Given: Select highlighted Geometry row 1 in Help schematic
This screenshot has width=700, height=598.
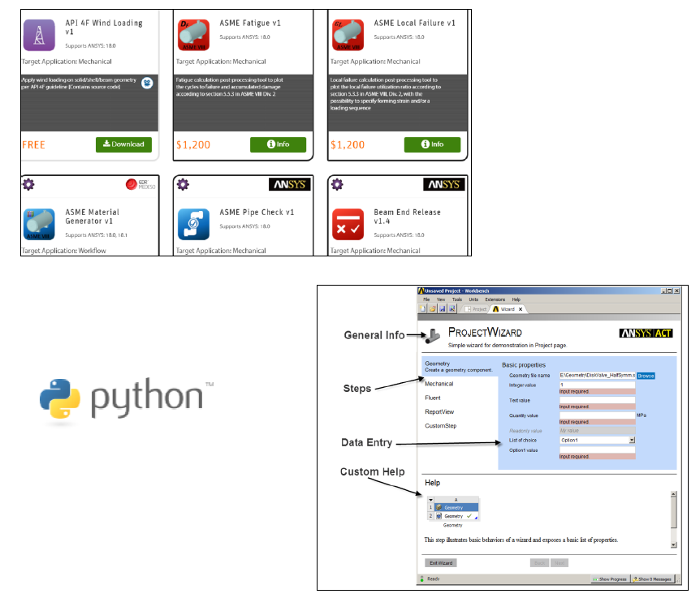Looking at the screenshot, I should [456, 507].
